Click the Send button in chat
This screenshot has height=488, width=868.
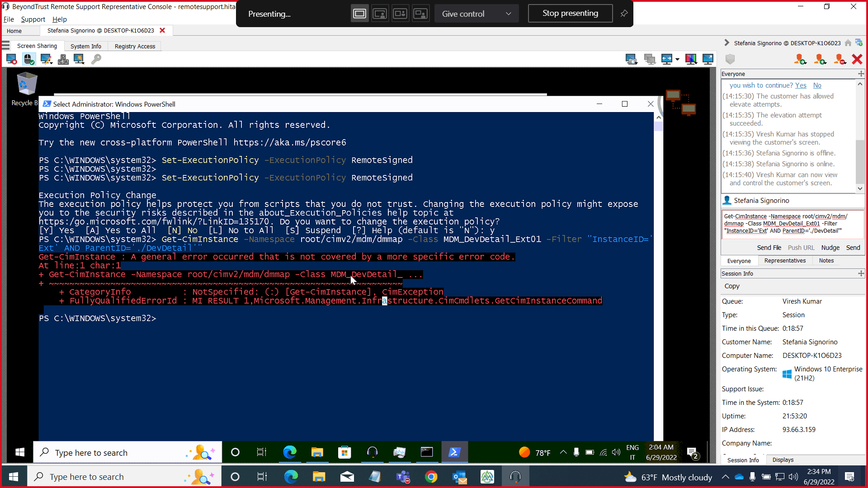(853, 248)
